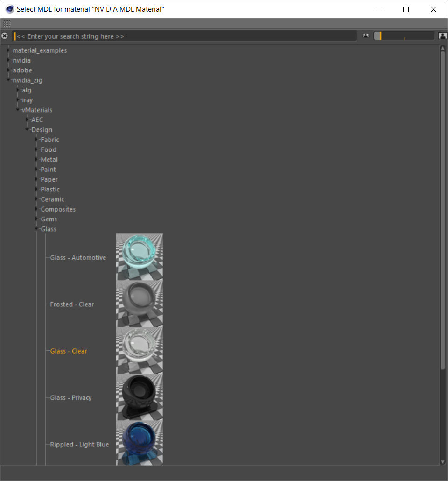Expand the AEC folder arrow
This screenshot has width=448, height=481.
click(x=27, y=120)
